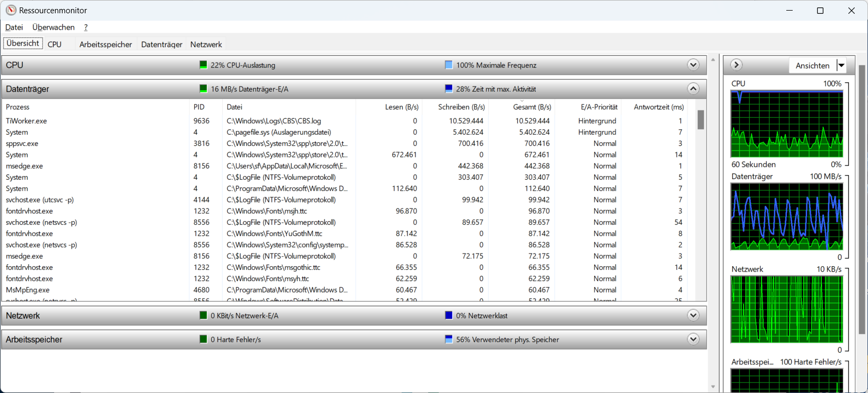
Task: Click the 672.461 read value
Action: click(x=404, y=154)
